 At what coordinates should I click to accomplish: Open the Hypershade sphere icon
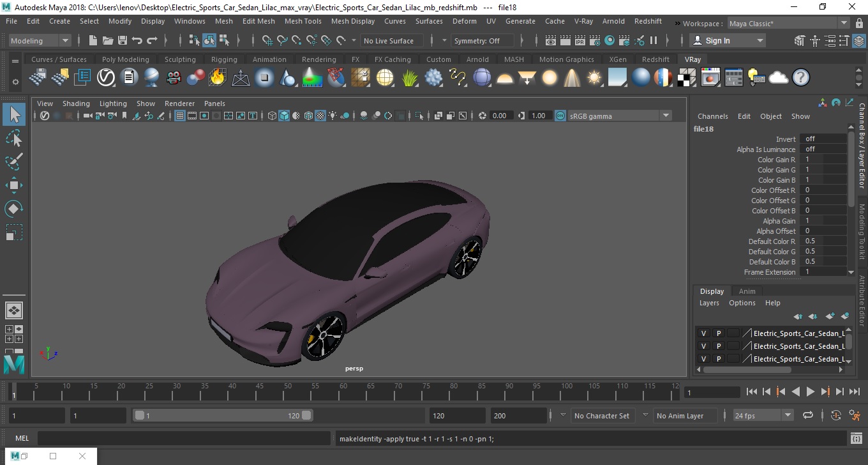[610, 40]
